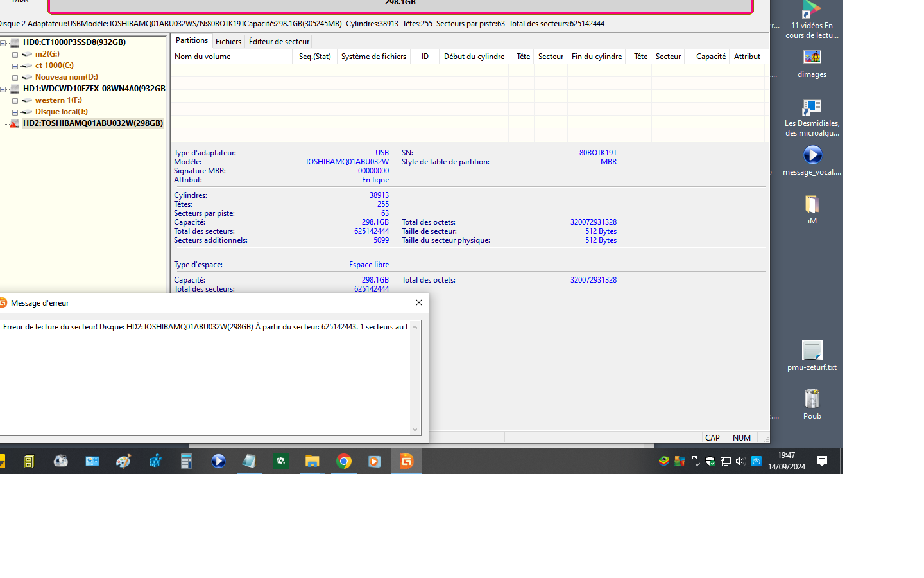This screenshot has width=924, height=578.
Task: Expand the Nouveau nom(D:) partition node
Action: tap(15, 78)
